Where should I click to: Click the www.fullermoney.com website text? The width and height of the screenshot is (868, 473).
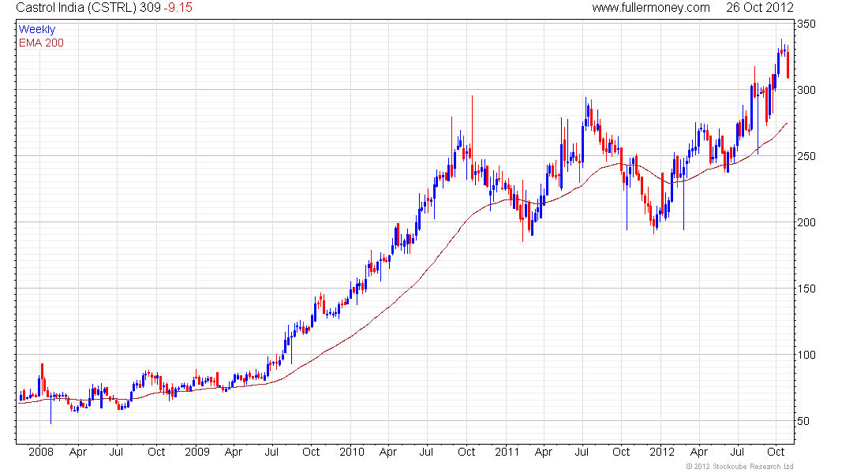click(x=651, y=8)
